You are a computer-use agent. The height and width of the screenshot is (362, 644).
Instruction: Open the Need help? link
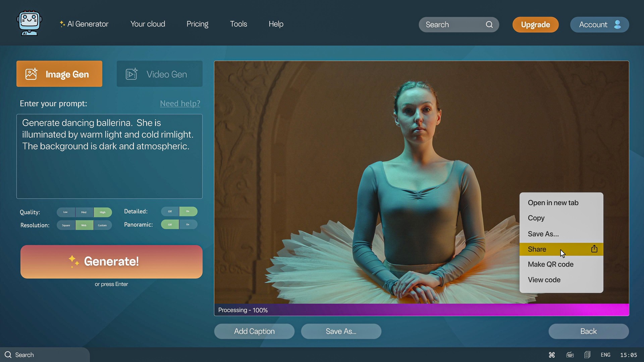tap(180, 103)
